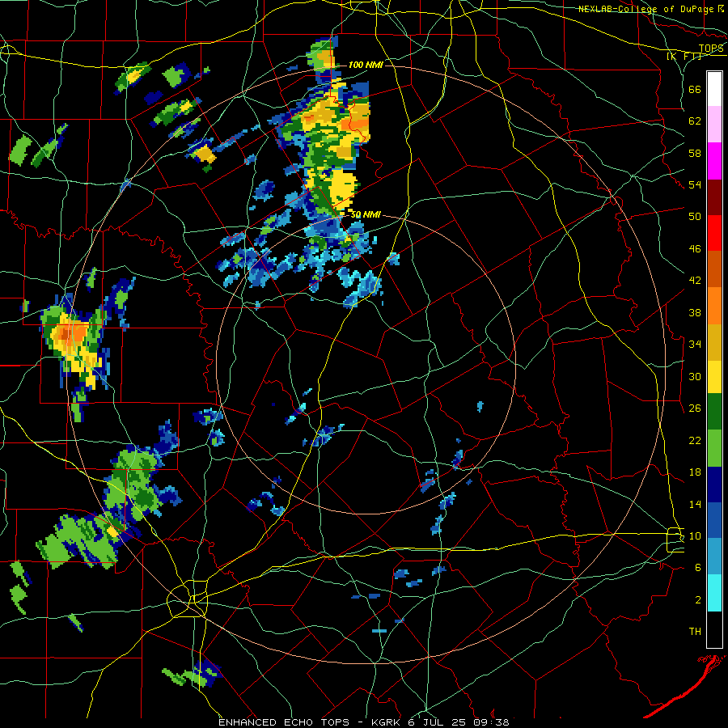This screenshot has width=728, height=728.
Task: Click legend value 18
Action: pos(695,472)
